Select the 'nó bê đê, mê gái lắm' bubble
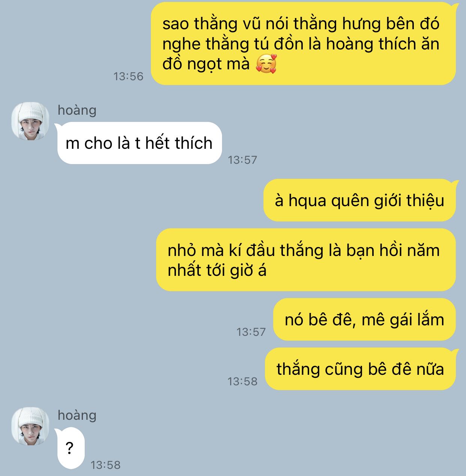The height and width of the screenshot is (476, 466). click(364, 319)
